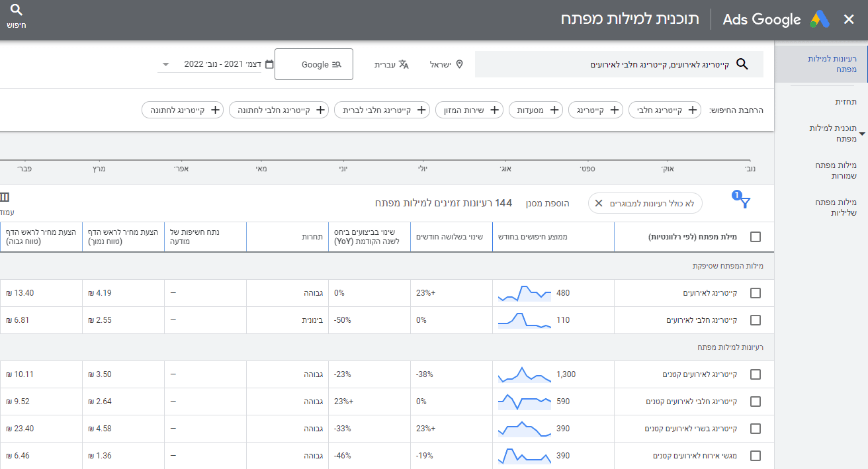Screen dimensions: 868x469
Task: Open the columns icon labeled עמודות
Action: coord(5,197)
